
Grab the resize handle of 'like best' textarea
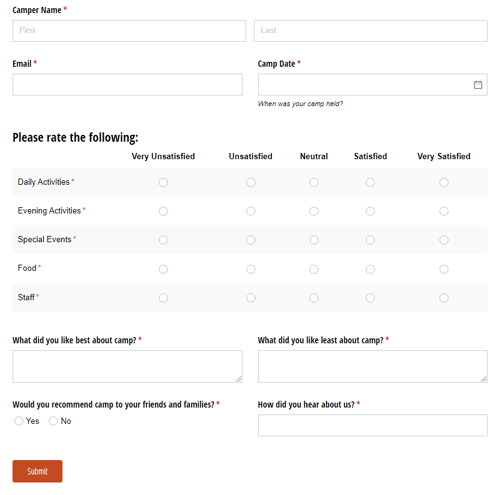pos(239,379)
